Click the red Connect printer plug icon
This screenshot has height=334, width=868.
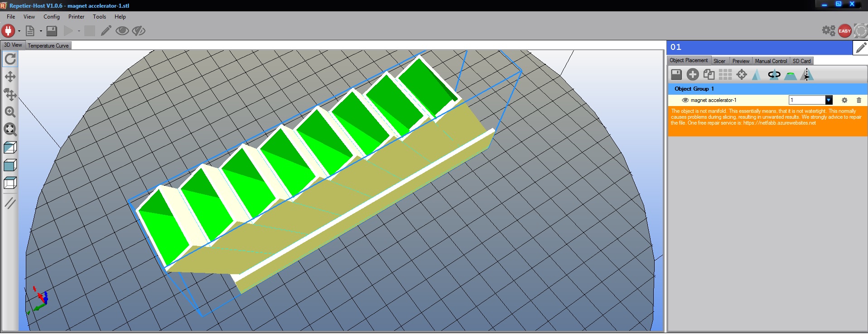(x=8, y=31)
